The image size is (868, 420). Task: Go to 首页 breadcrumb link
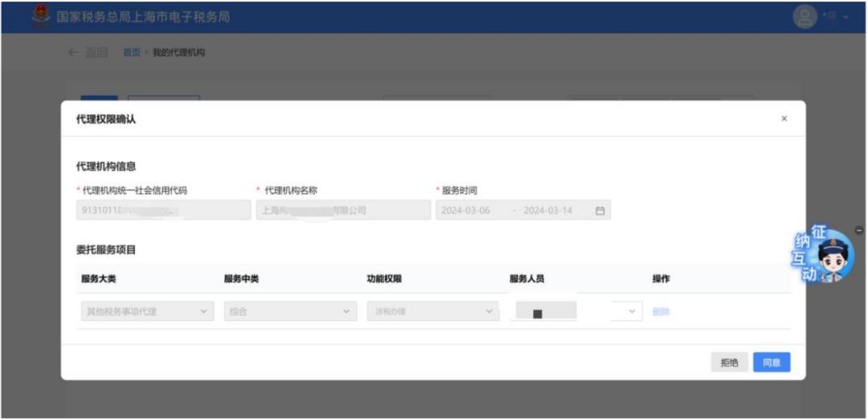(x=131, y=52)
